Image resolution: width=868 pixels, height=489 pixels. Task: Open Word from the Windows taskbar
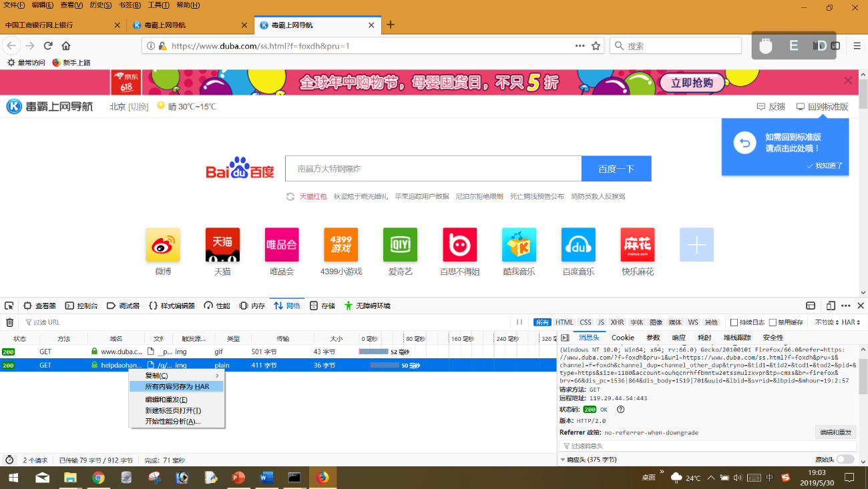266,478
